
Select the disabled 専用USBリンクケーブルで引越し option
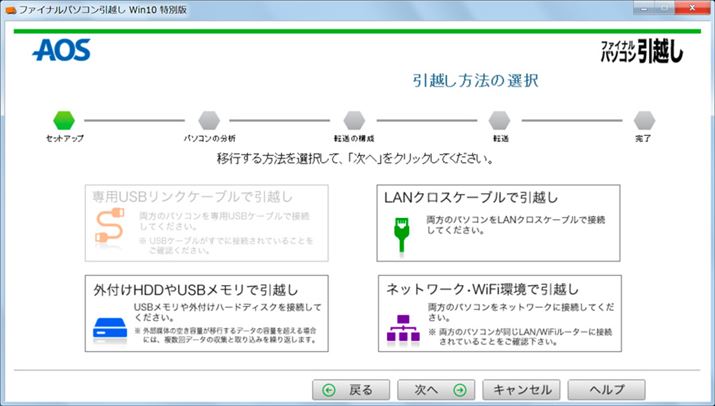[x=203, y=222]
